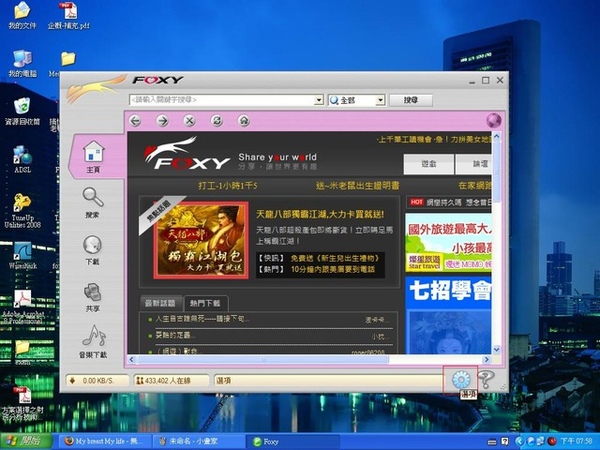
Task: Open 我的電腦 desktop icon
Action: 22,63
